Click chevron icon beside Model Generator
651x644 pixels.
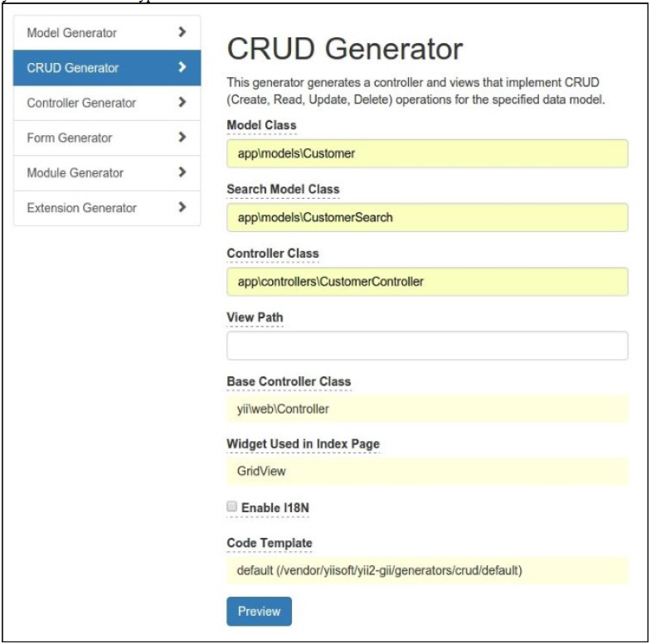pyautogui.click(x=182, y=32)
